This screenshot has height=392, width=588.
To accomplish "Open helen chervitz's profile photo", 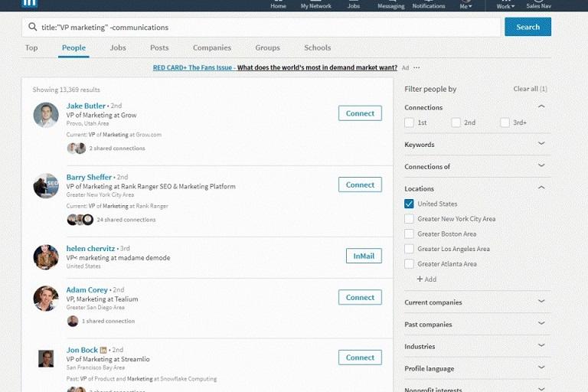I will click(46, 257).
